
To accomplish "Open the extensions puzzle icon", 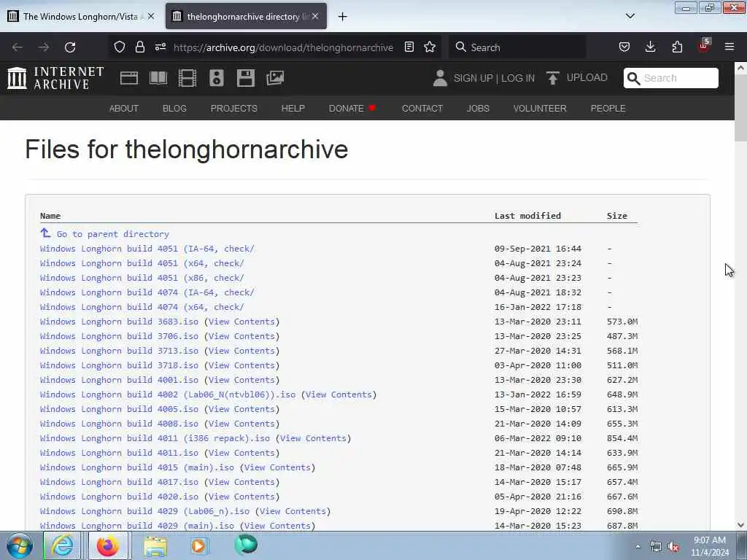I will click(677, 47).
